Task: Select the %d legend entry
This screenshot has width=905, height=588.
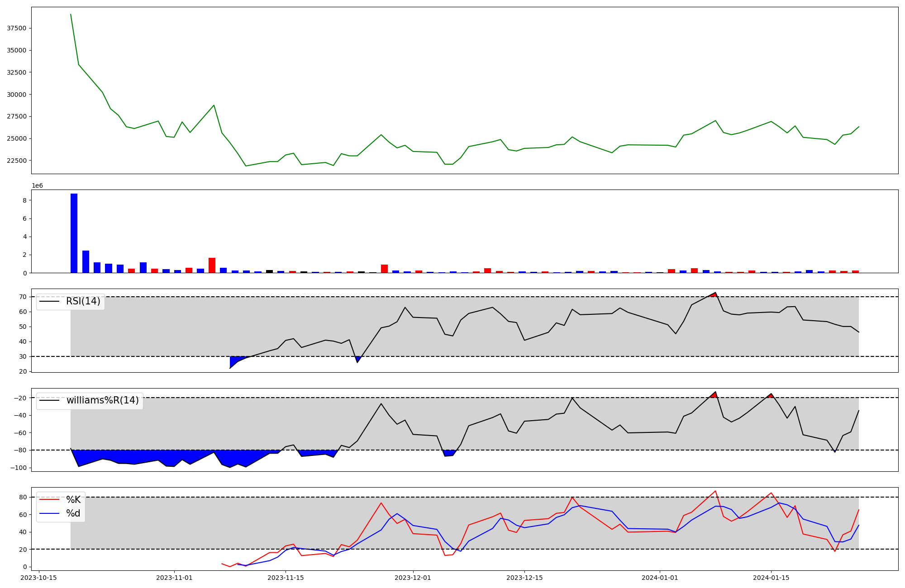Action: 73,513
